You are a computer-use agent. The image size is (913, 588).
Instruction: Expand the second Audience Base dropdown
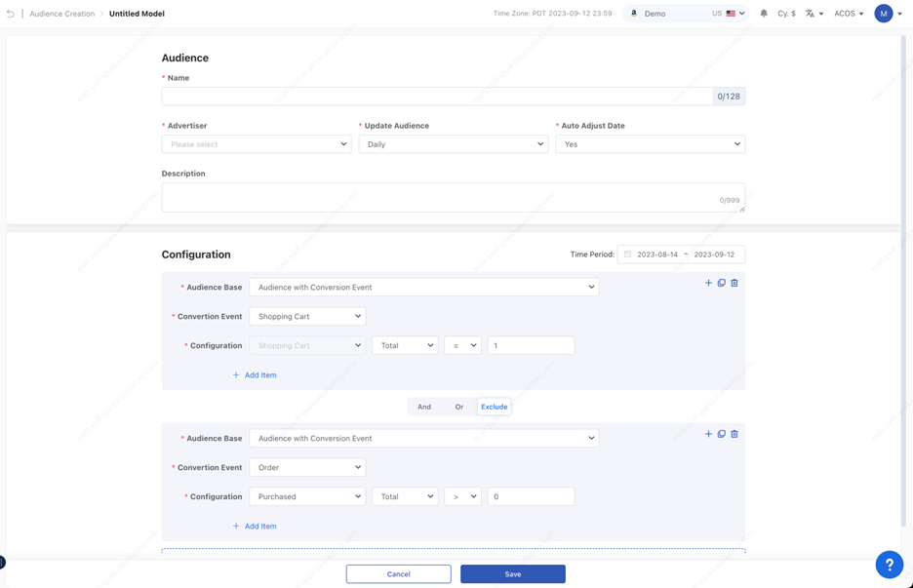coord(424,438)
